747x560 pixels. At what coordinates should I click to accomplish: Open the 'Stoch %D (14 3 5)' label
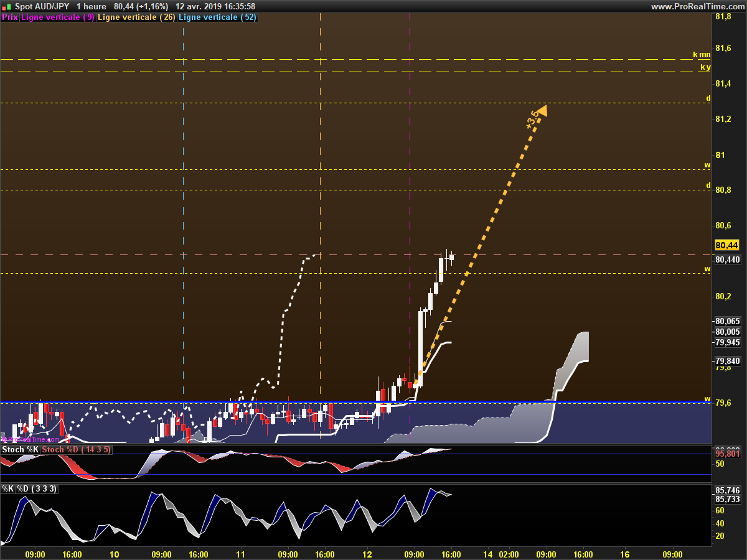tap(76, 449)
